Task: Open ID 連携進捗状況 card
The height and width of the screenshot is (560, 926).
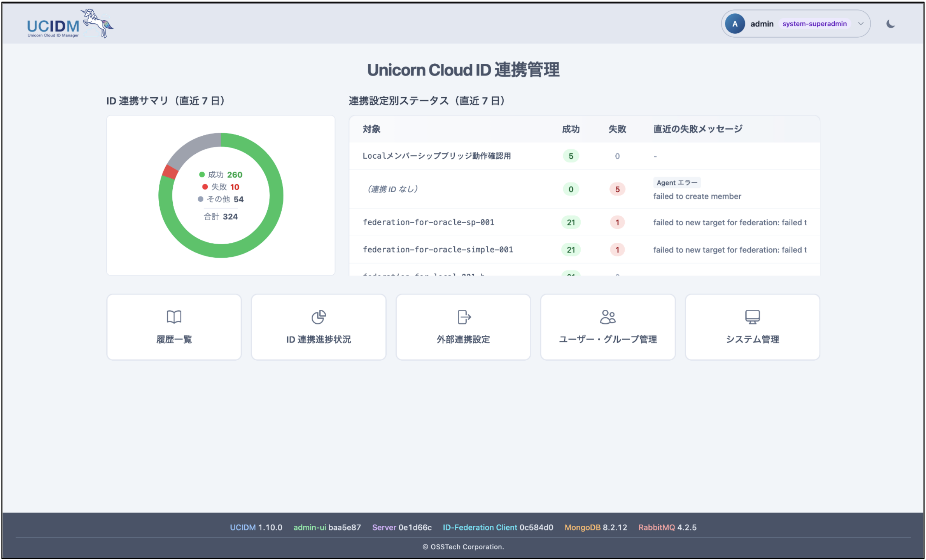Action: [319, 327]
